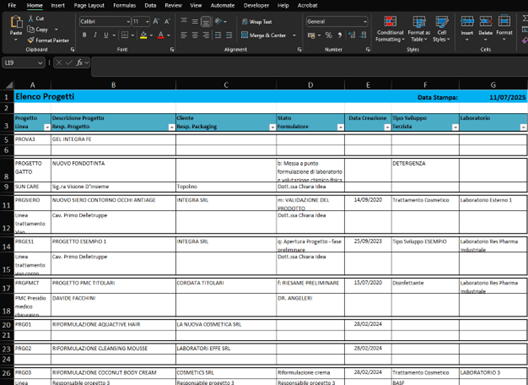Select cell LA NUOVA COSMETICA SRL
Viewport: 528px width, 385px height.
click(x=226, y=325)
